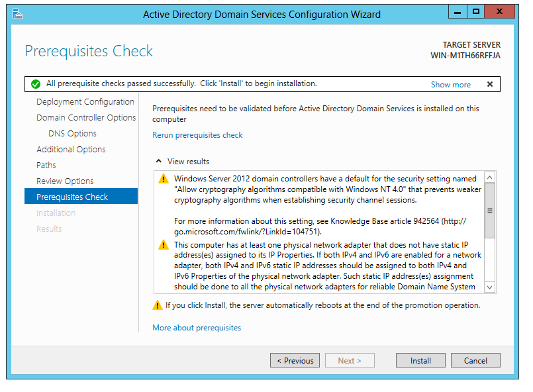The height and width of the screenshot is (392, 533).
Task: Switch to Additional Options step
Action: click(x=71, y=150)
